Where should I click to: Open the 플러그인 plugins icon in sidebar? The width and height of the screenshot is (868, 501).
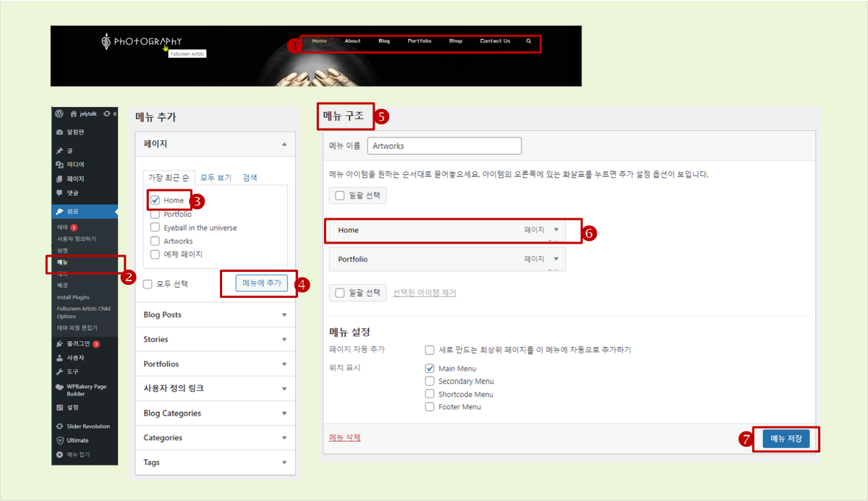(x=59, y=344)
